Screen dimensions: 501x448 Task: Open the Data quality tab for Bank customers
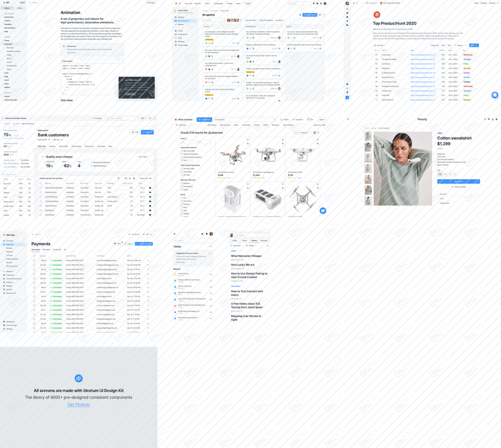coord(64,146)
